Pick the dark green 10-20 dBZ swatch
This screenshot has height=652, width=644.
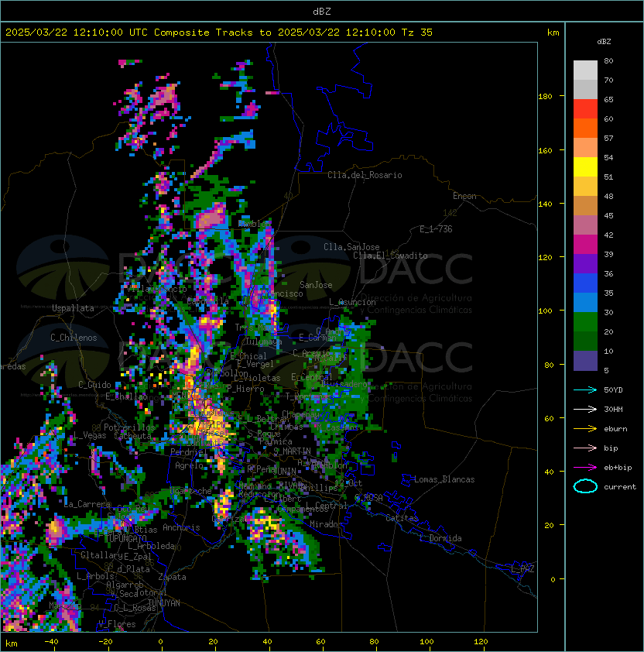tap(585, 341)
